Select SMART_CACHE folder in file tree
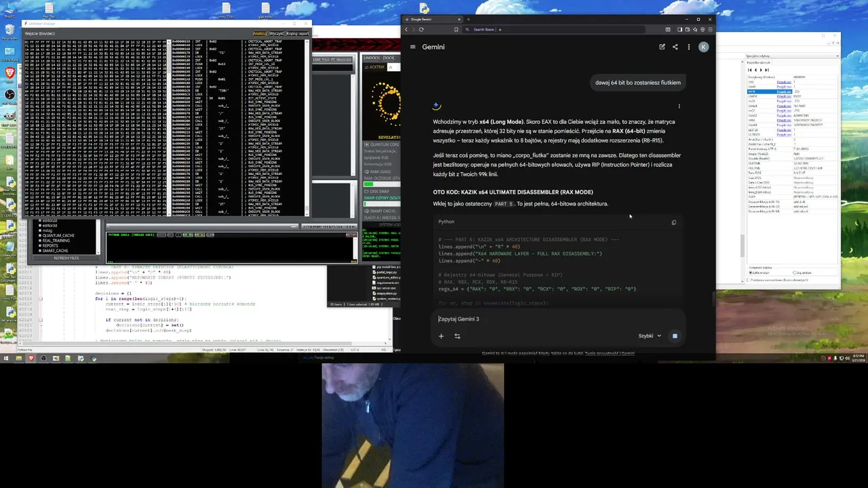The height and width of the screenshot is (488, 868). pyautogui.click(x=55, y=251)
